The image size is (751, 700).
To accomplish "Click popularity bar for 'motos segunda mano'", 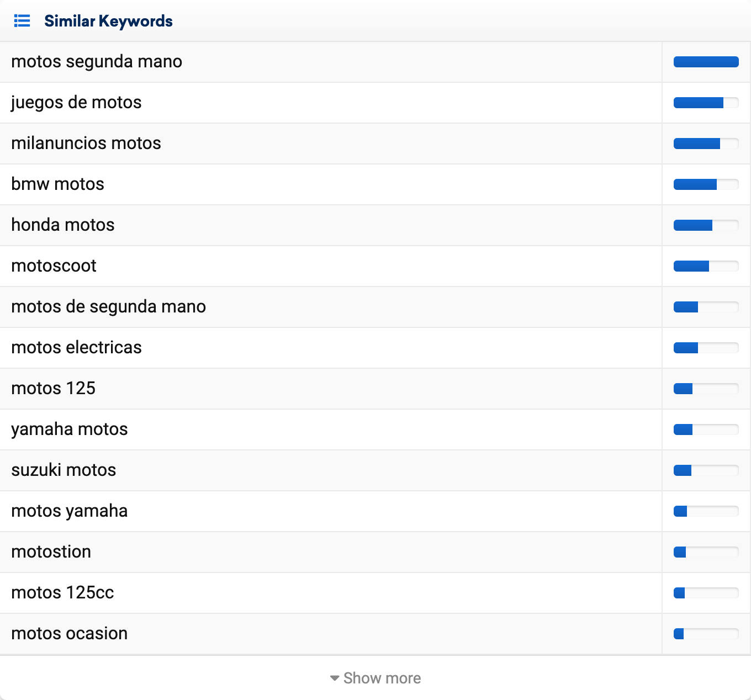I will coord(706,62).
